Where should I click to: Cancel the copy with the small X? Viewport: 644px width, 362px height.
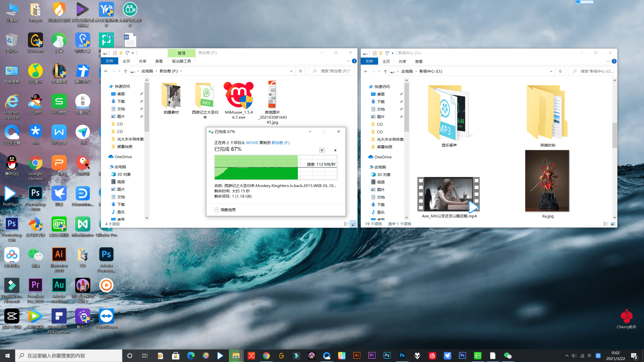pyautogui.click(x=335, y=150)
